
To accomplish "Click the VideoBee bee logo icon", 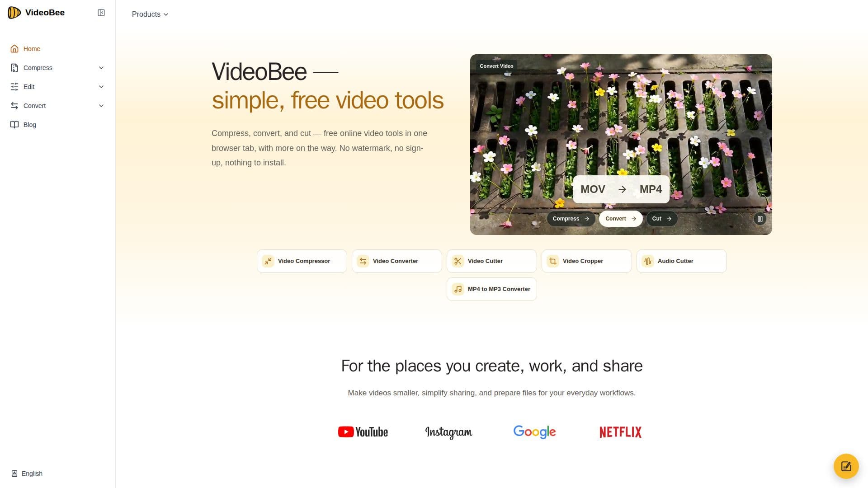I will pos(14,13).
